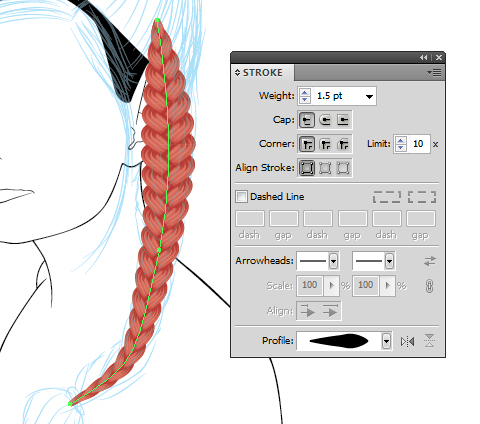Click the first dash input field
Viewport: 480px width, 424px height.
coord(250,219)
